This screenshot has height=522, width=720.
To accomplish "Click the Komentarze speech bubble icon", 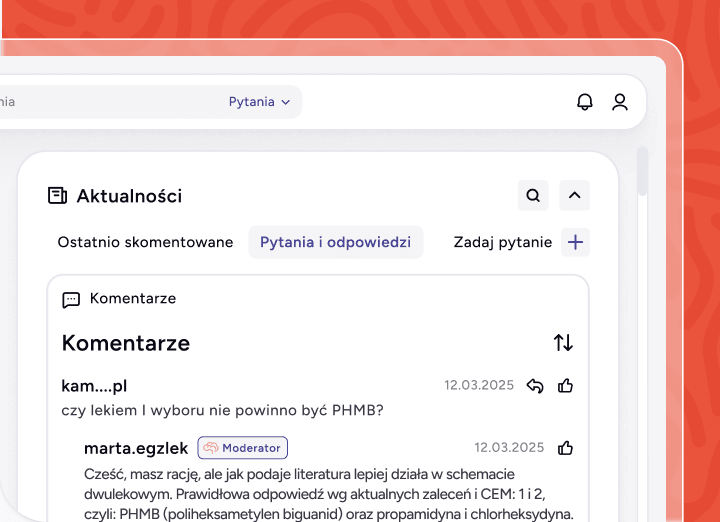I will 71,300.
